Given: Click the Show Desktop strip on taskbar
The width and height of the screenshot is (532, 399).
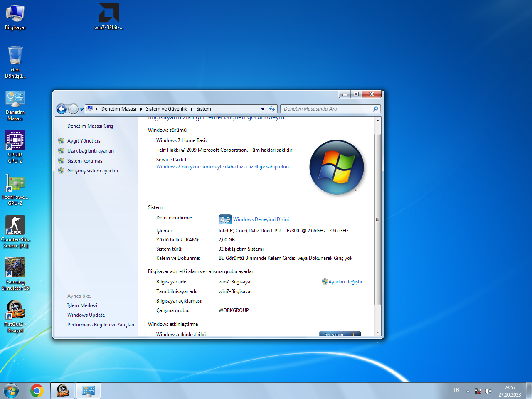Looking at the screenshot, I should (x=529, y=391).
